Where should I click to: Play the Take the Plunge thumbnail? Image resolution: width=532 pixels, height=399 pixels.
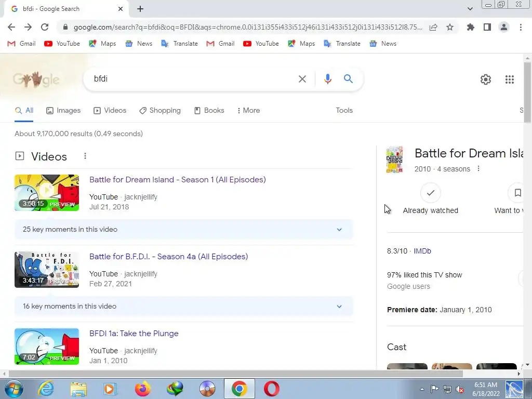(x=47, y=347)
